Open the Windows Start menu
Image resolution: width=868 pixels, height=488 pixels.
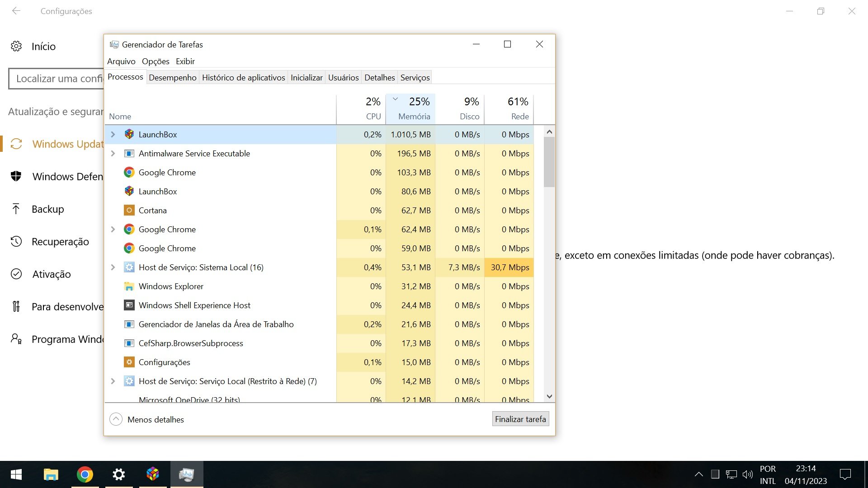pos(16,474)
